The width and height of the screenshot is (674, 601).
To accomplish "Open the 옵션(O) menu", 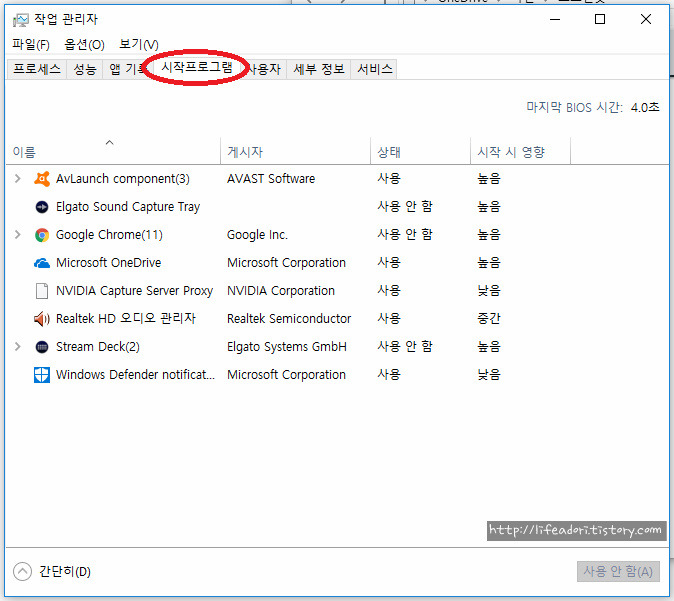I will [x=84, y=44].
